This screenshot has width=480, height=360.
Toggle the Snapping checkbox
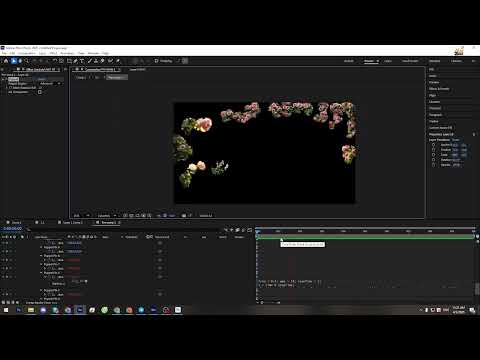coord(156,61)
